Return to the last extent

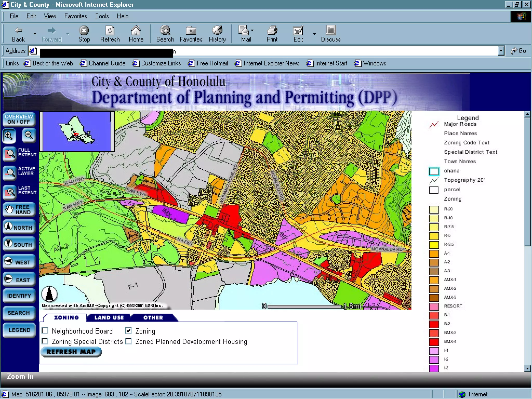tap(10, 192)
